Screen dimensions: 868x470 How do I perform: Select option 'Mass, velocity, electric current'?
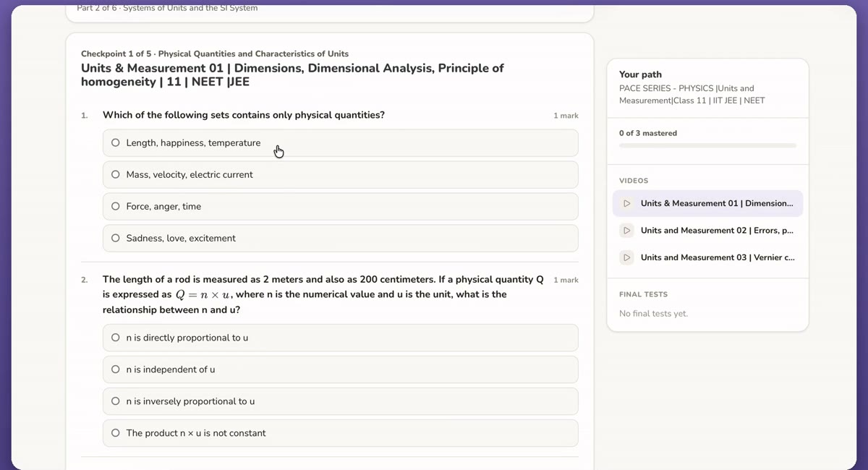click(x=340, y=175)
